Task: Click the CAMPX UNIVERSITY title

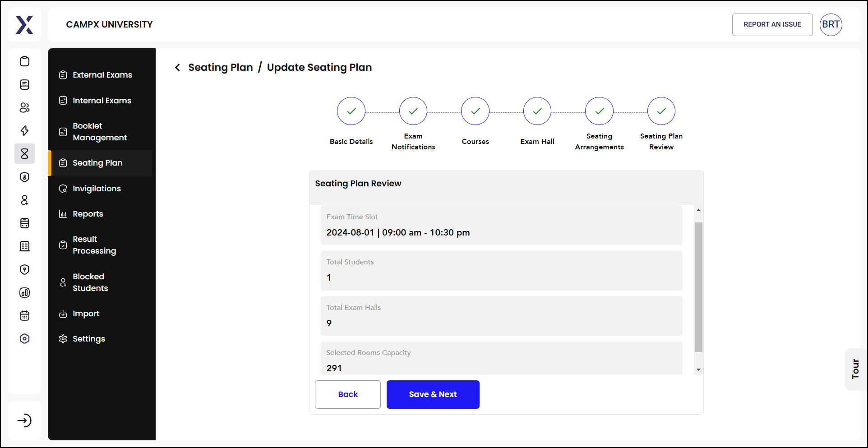Action: [x=109, y=24]
